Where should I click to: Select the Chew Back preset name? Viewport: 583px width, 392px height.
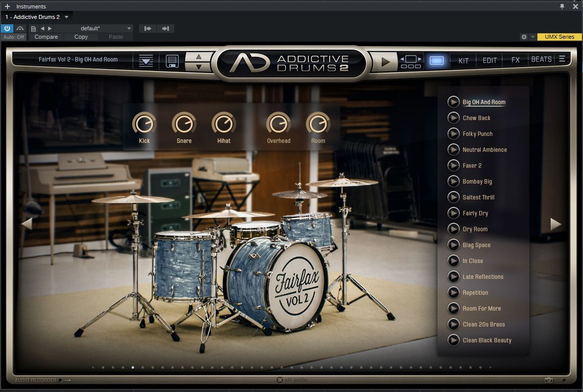[476, 118]
